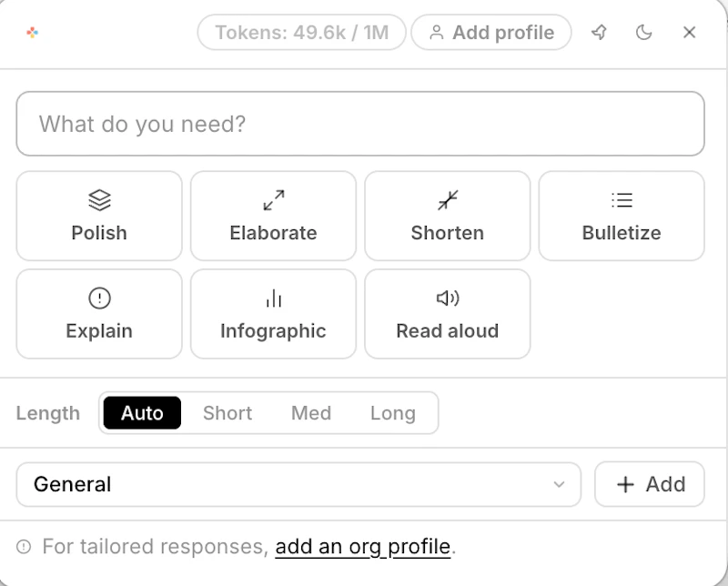Open the add an org profile link
Screen dimensions: 728x586
coord(364,546)
